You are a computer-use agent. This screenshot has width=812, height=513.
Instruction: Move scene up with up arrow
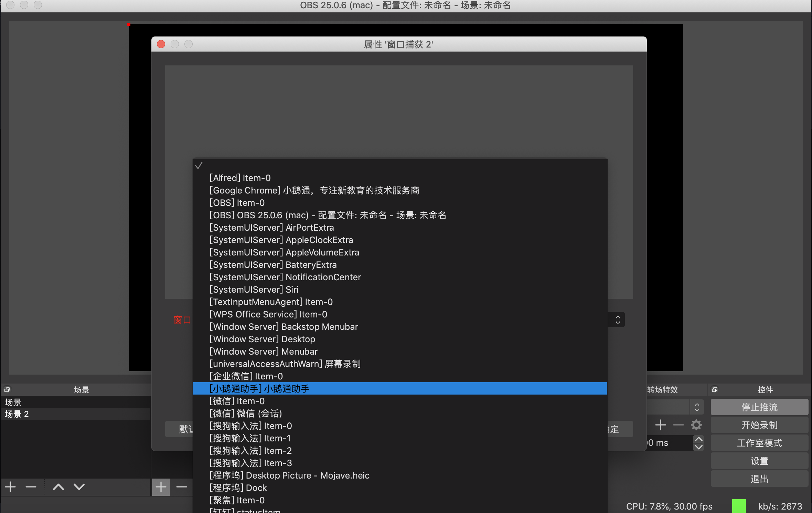[x=58, y=487]
